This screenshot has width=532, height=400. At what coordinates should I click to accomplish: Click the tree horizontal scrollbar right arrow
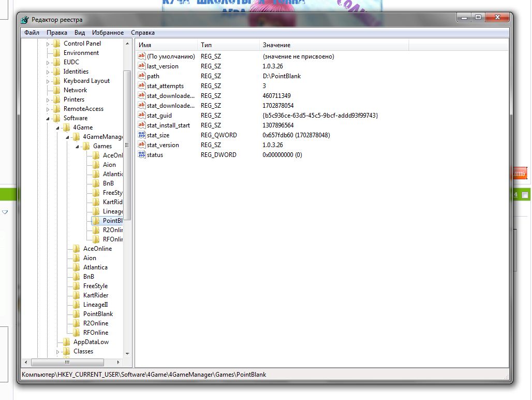click(x=119, y=362)
